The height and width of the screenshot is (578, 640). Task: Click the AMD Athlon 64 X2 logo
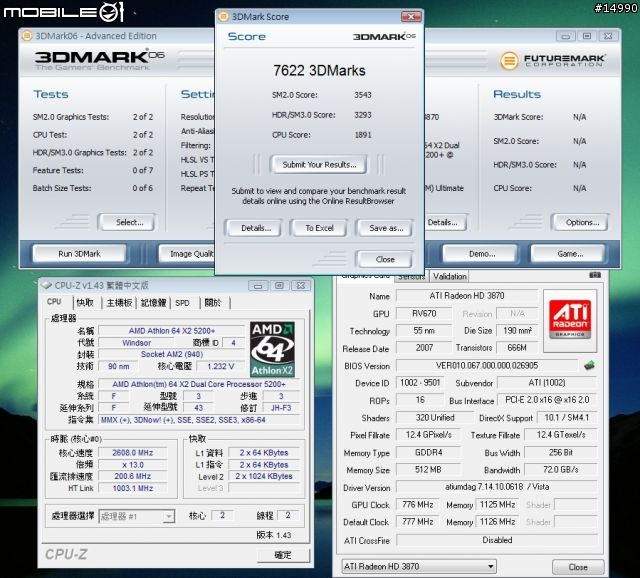[272, 349]
